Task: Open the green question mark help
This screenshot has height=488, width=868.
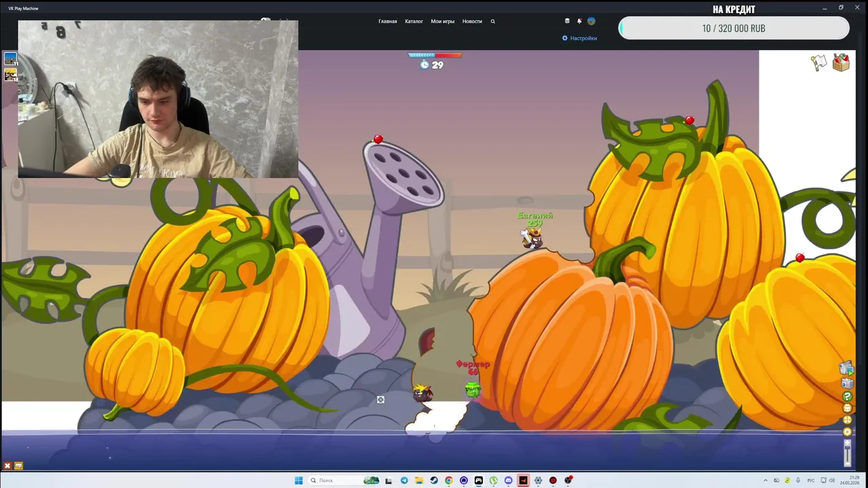Action: [847, 396]
